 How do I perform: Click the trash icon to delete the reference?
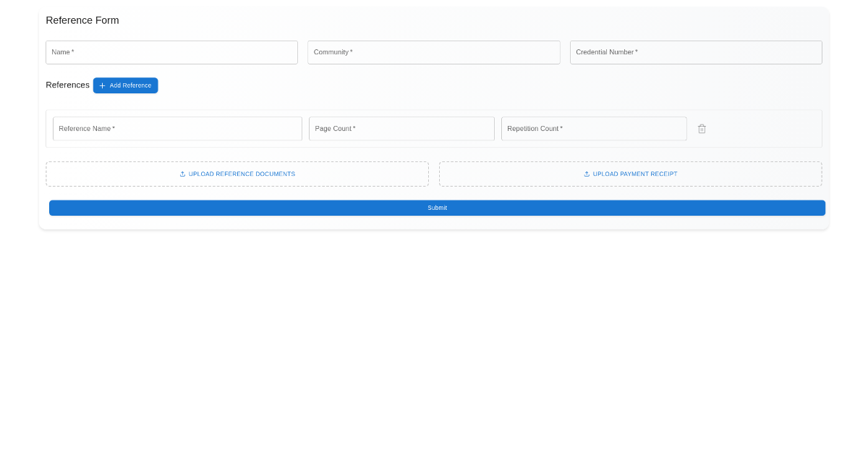(x=702, y=128)
